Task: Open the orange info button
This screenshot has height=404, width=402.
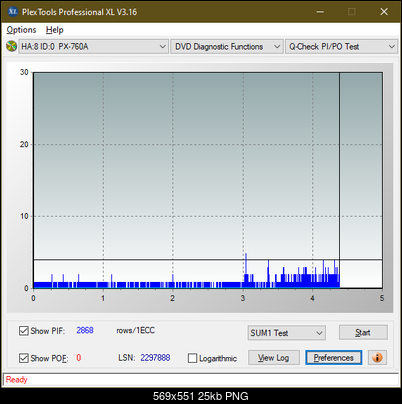Action: click(x=377, y=358)
